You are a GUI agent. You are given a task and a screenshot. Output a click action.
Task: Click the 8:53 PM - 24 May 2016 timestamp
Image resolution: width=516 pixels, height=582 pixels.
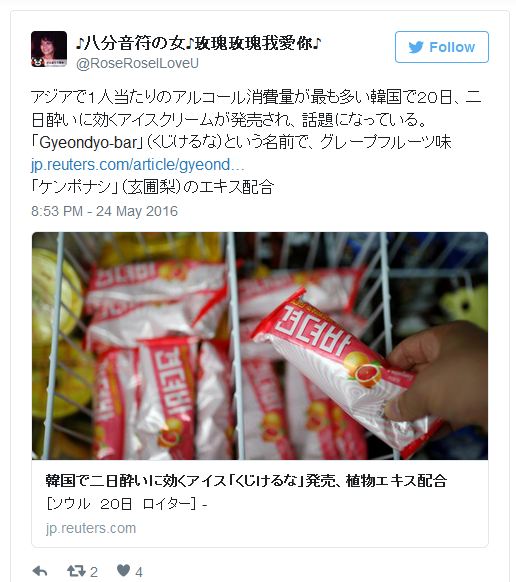[104, 211]
